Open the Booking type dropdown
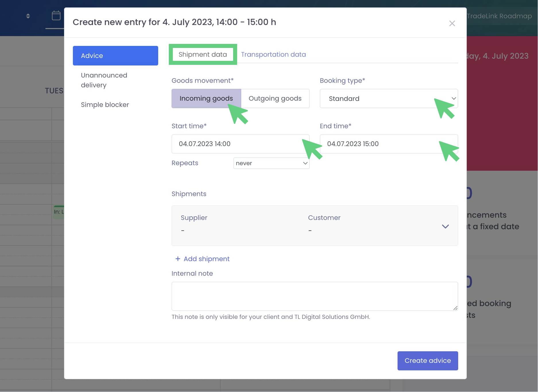Viewport: 538px width, 392px height. 388,98
